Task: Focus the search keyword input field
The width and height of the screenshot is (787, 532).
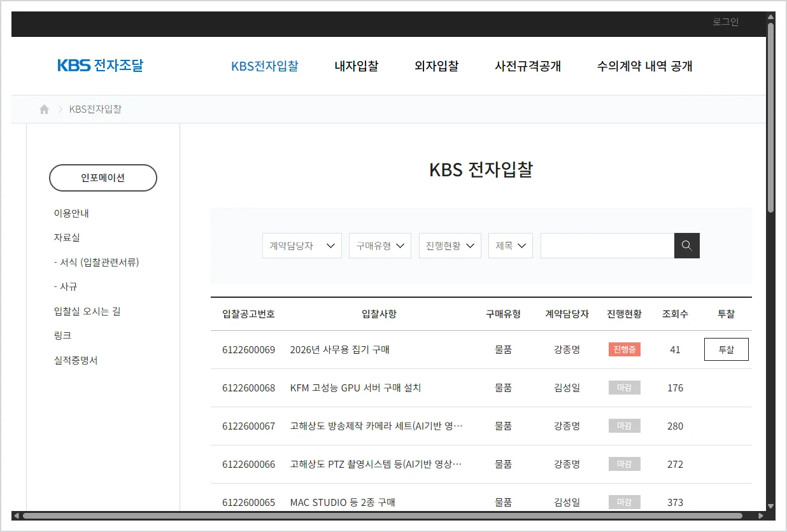Action: pos(607,246)
